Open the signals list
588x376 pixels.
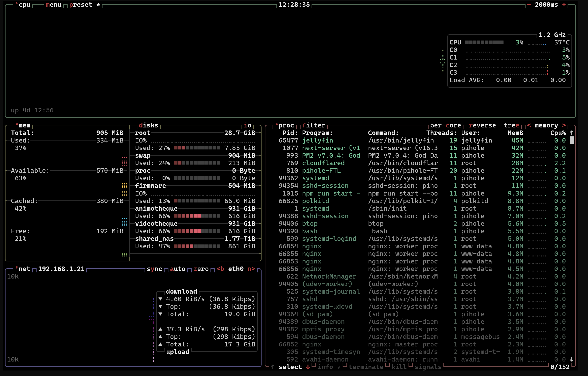click(428, 367)
